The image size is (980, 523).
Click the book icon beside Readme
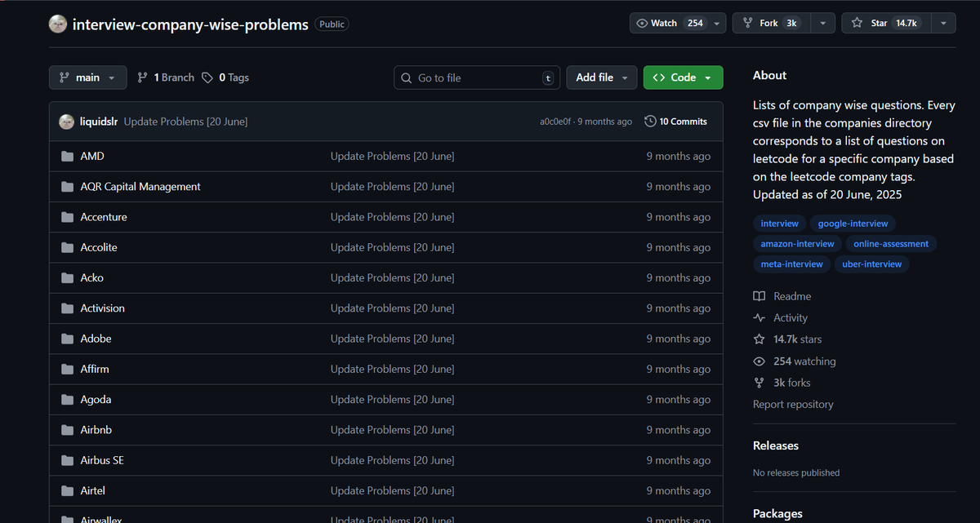pyautogui.click(x=759, y=296)
